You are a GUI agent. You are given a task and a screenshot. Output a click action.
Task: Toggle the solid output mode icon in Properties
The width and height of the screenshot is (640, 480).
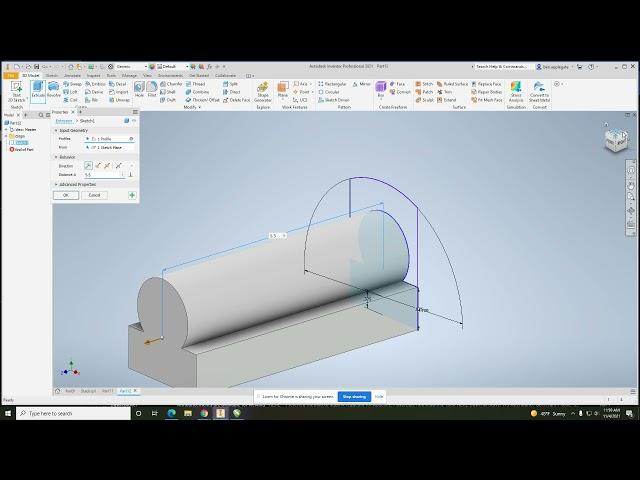(126, 121)
